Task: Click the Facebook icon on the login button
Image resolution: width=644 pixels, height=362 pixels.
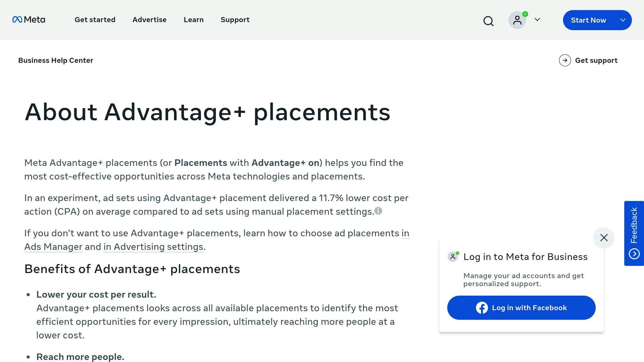Action: (482, 308)
